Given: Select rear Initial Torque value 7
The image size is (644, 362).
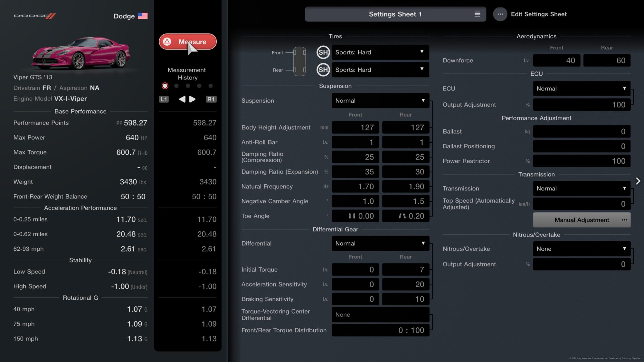Looking at the screenshot, I should (405, 270).
